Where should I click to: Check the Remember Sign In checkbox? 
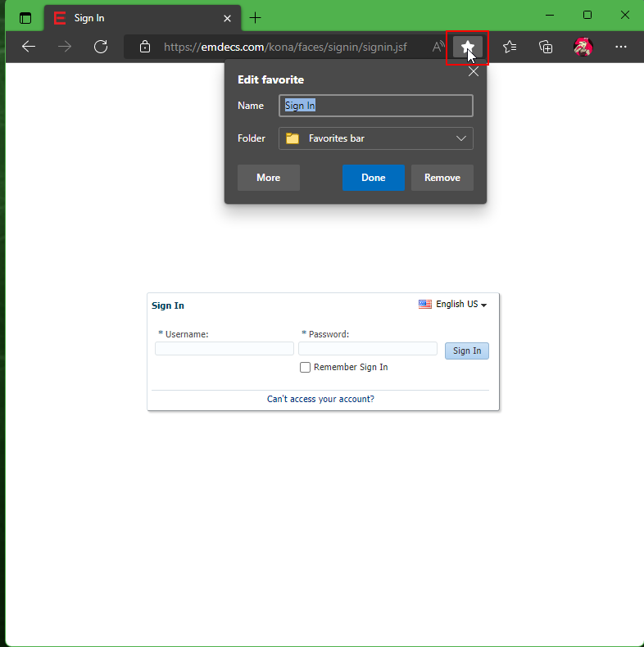(x=305, y=367)
